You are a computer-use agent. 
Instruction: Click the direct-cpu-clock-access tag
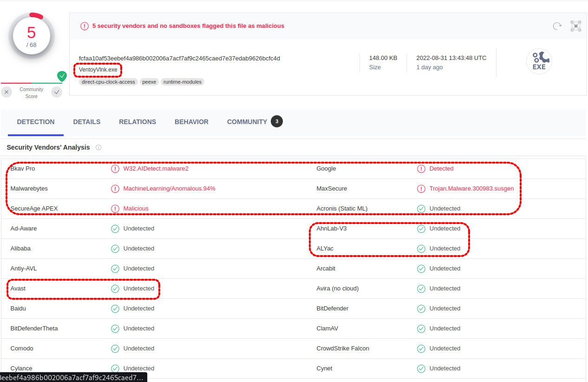click(x=108, y=82)
